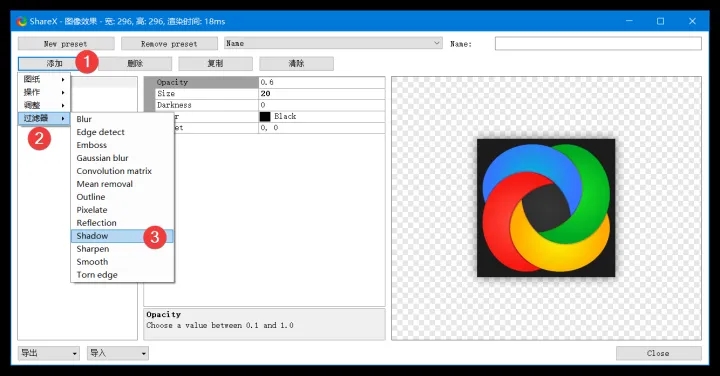Click the 复制 duplicate button
720x376 pixels.
[215, 63]
